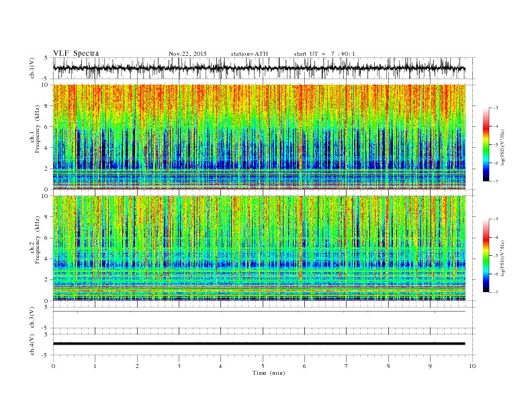Click the ch.2 "Frequency (kHz)" axis label
Image resolution: width=532 pixels, height=411 pixels.
pyautogui.click(x=37, y=240)
